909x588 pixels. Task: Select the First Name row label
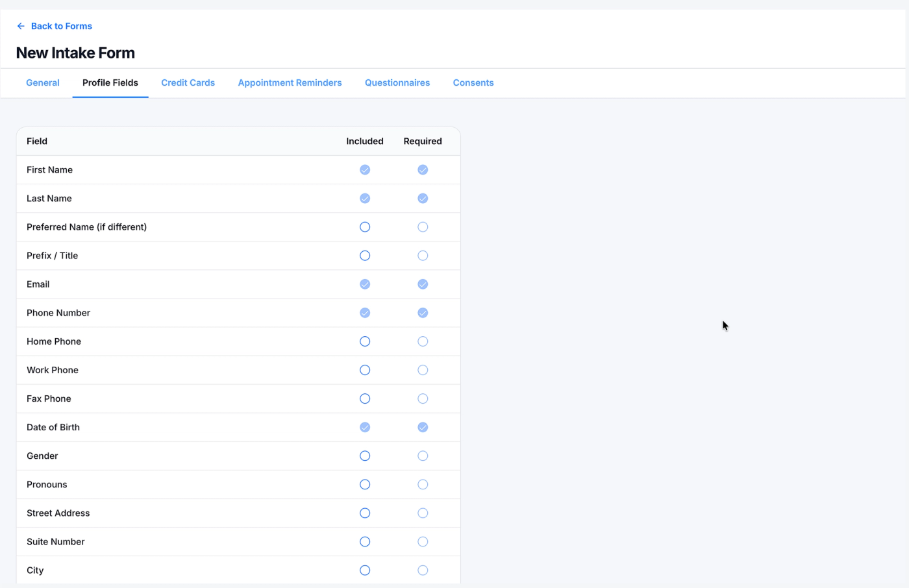49,170
